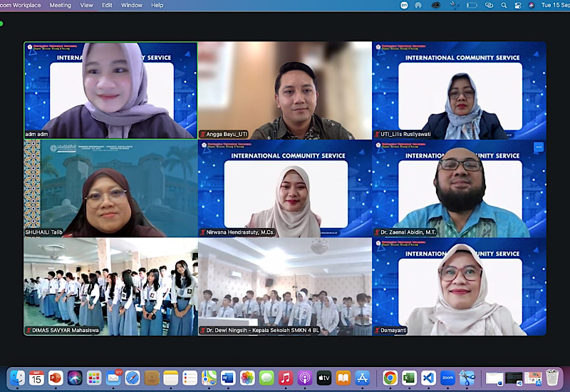Open Finder from the dock
Screen dimensions: 570x392
click(17, 378)
